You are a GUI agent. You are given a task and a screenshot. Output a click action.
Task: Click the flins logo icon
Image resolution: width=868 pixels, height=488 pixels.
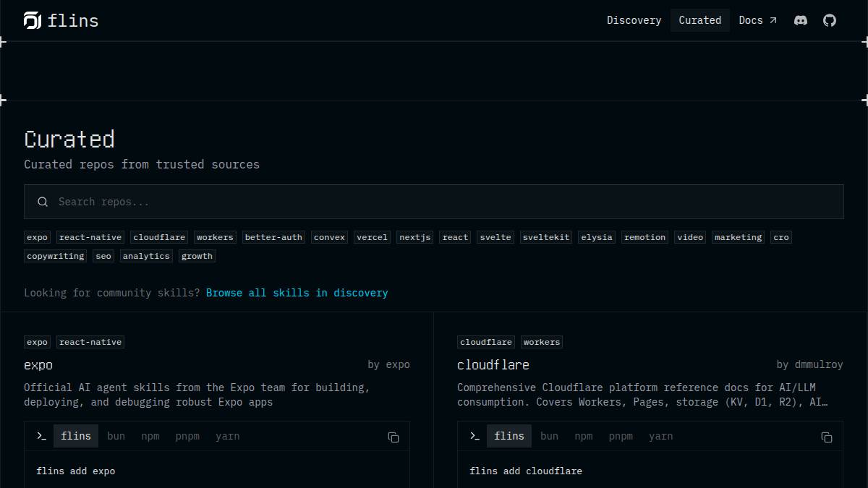pyautogui.click(x=32, y=20)
